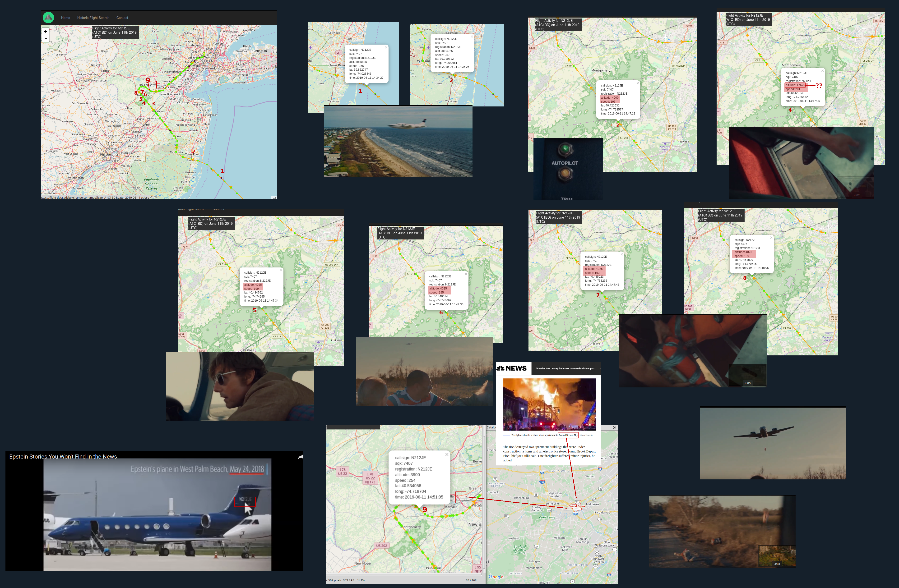Click 'altitude: 3900' in the 14:51:05 popup
Image resolution: width=899 pixels, height=588 pixels.
tap(408, 475)
